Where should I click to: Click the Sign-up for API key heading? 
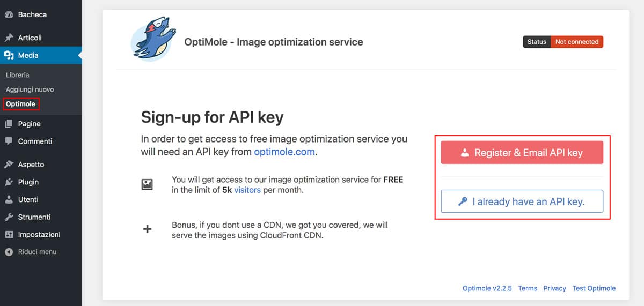click(x=212, y=117)
